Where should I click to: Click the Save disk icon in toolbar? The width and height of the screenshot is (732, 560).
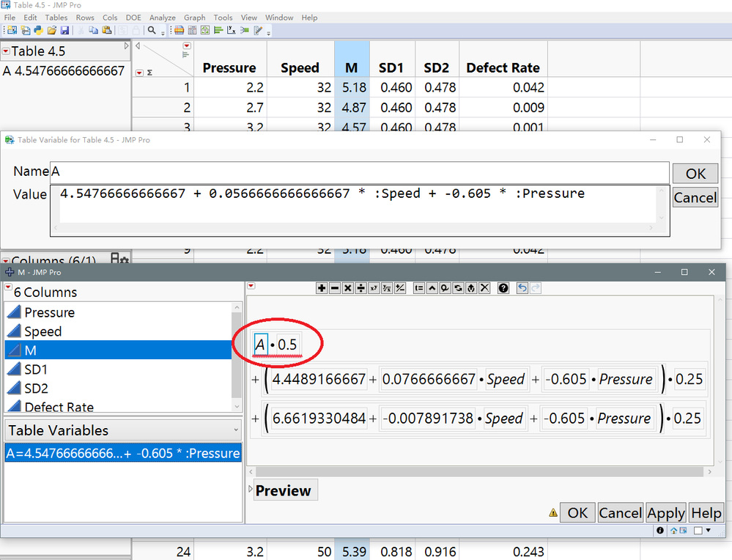click(x=64, y=30)
